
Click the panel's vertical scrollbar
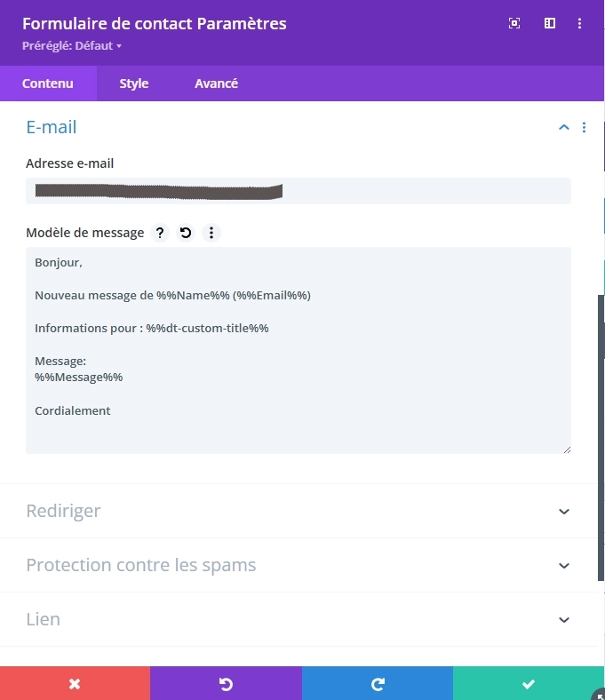click(601, 437)
